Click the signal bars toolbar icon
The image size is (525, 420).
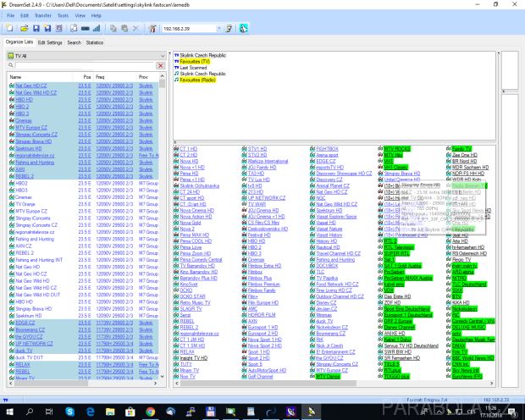[x=97, y=29]
